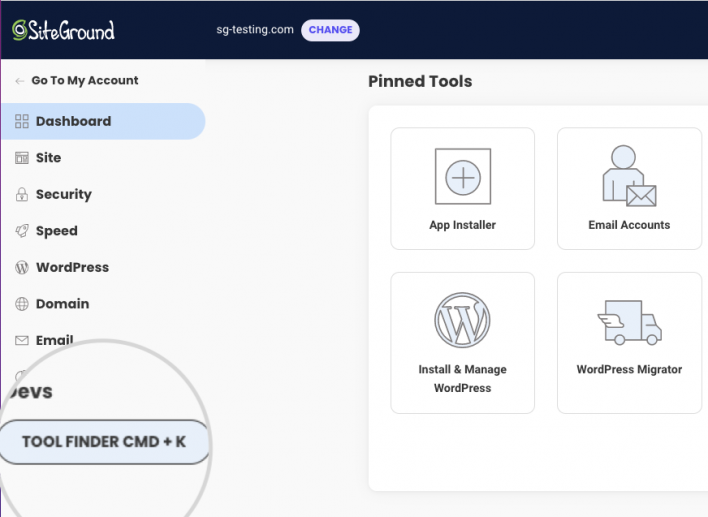Open the Speed menu item
The height and width of the screenshot is (517, 708).
pos(56,231)
